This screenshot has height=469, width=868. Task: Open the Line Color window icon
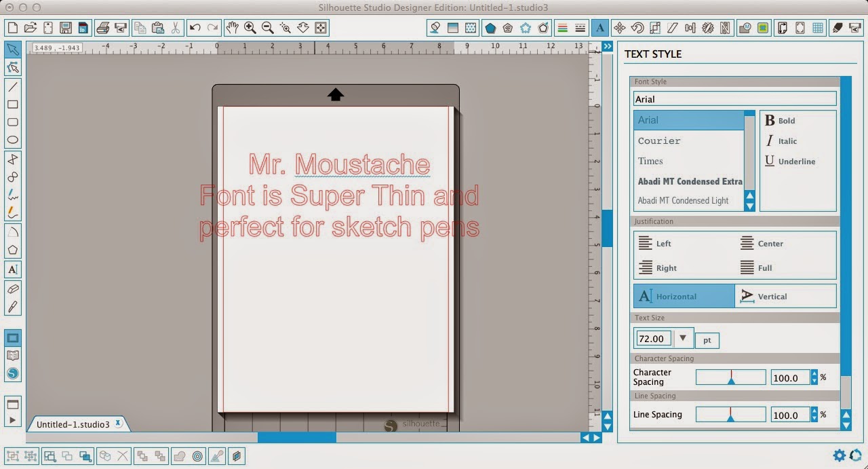561,28
